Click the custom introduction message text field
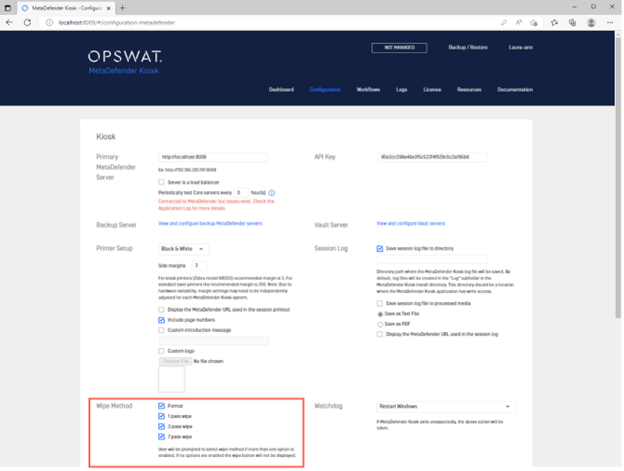This screenshot has height=471, width=624. pos(214,341)
